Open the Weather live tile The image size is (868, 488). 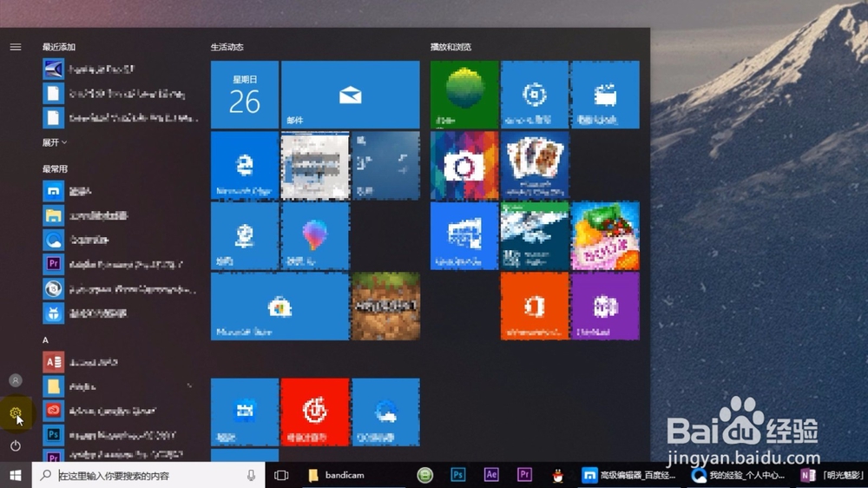click(386, 165)
